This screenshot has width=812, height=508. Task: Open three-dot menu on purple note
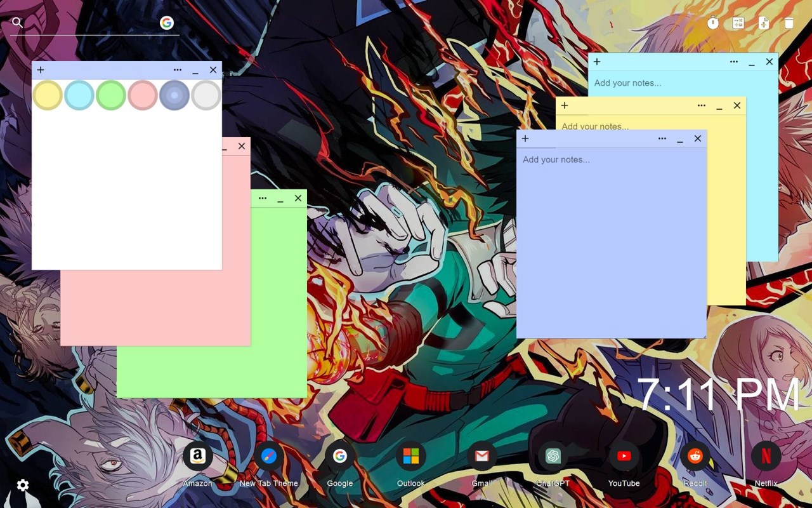click(662, 138)
